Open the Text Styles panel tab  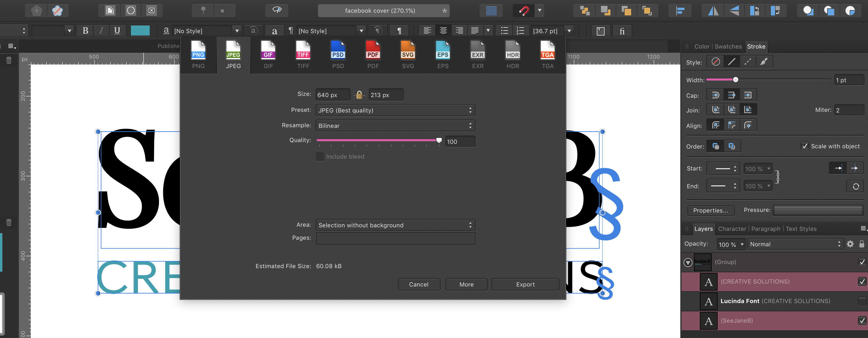[801, 229]
